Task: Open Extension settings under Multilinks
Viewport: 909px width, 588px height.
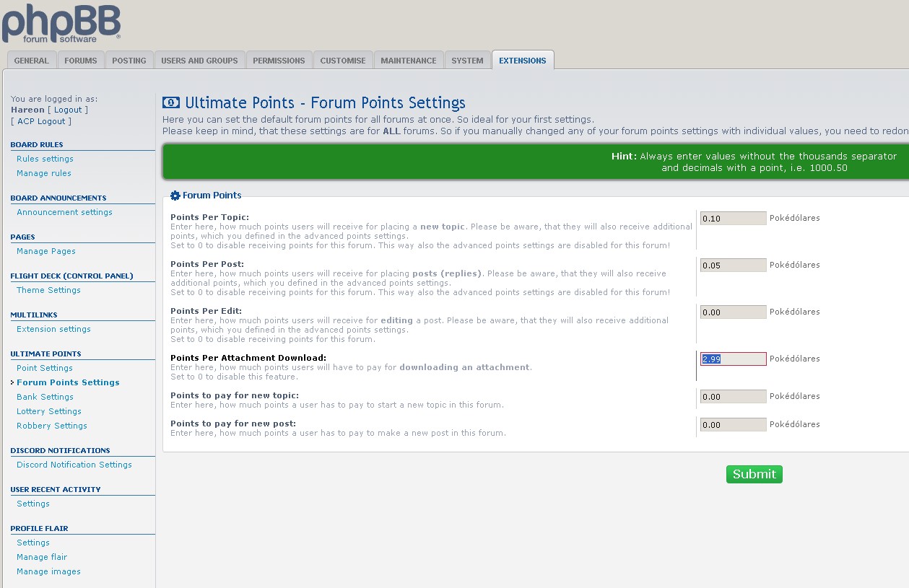Action: click(x=53, y=329)
